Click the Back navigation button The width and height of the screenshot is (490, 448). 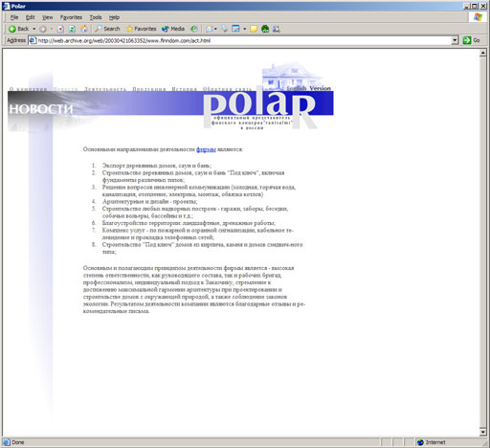click(18, 29)
